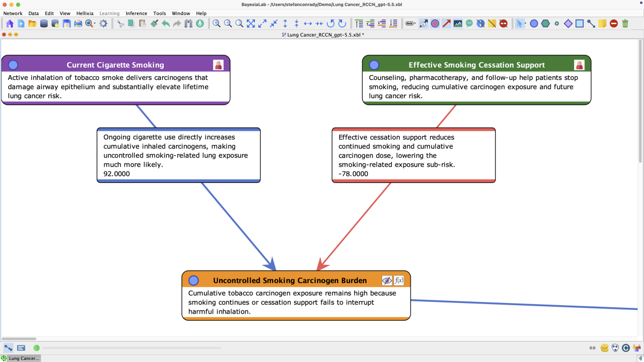Collapse panel with right-edge triangle
Viewport: 644px width, 362px height.
tap(639, 358)
